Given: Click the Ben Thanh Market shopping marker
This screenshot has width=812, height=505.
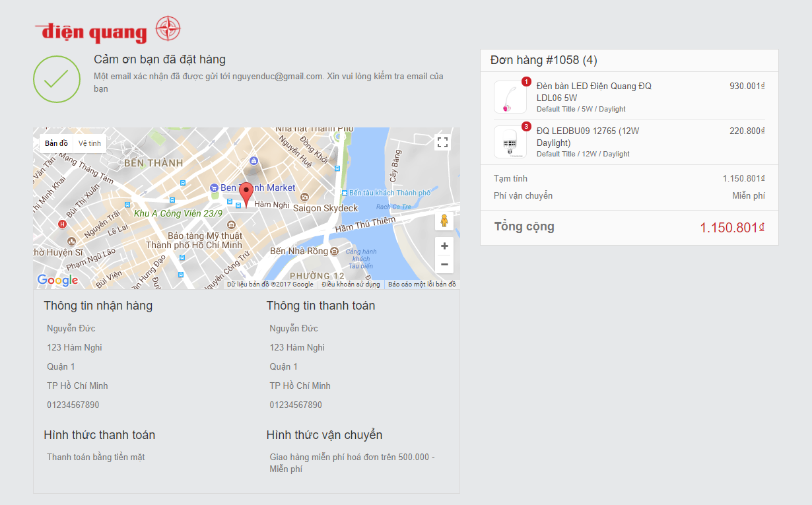Looking at the screenshot, I should (x=214, y=188).
